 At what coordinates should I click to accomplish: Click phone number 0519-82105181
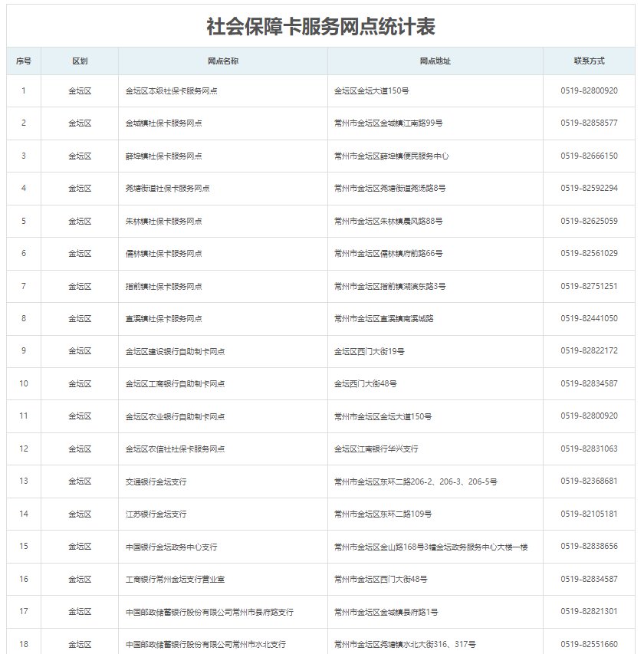pyautogui.click(x=589, y=514)
